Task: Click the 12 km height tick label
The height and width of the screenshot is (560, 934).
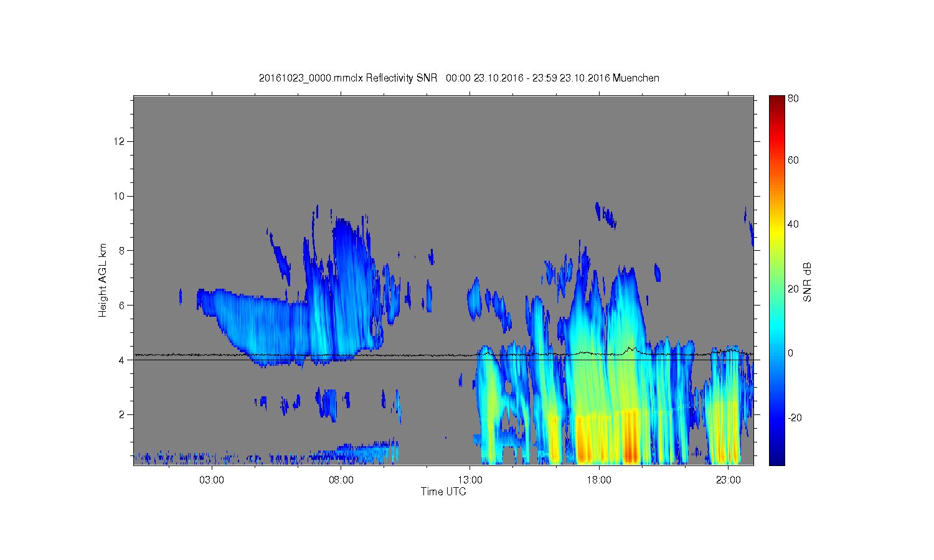Action: click(120, 141)
